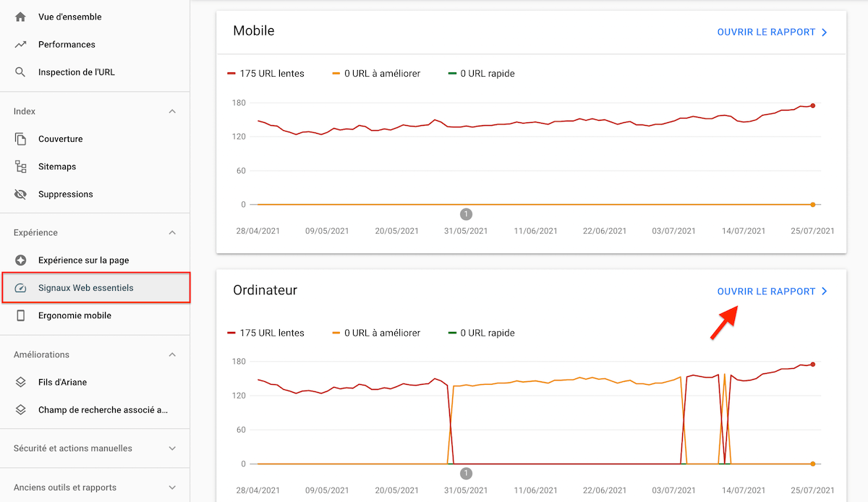This screenshot has height=502, width=868.
Task: Toggle the 0 URL à améliorer legend entry
Action: (x=376, y=73)
